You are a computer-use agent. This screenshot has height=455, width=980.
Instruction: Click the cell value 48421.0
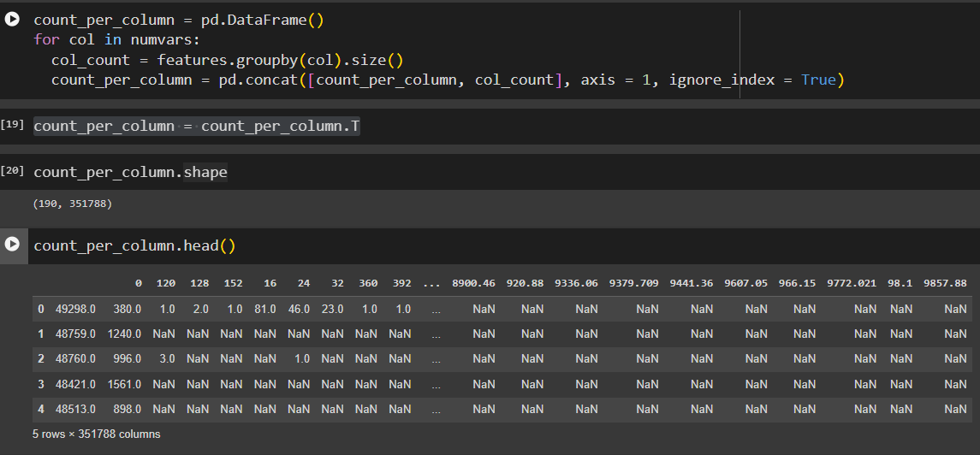[x=75, y=384]
